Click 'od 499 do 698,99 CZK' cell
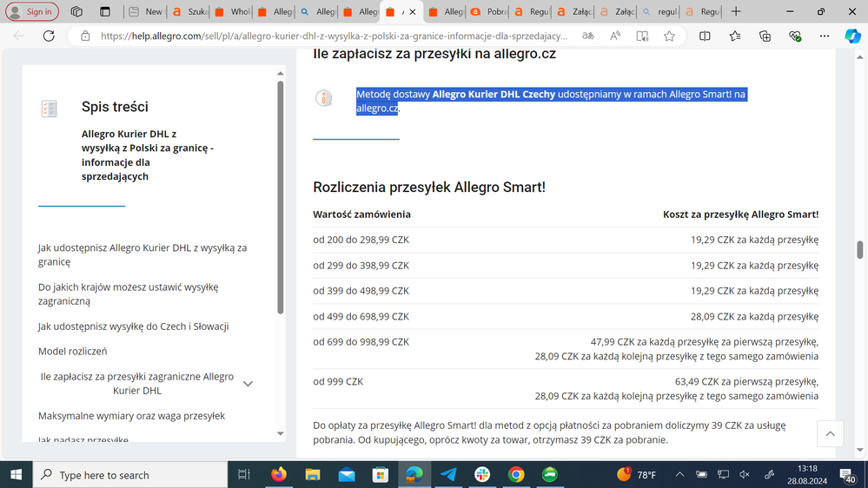 tap(361, 316)
